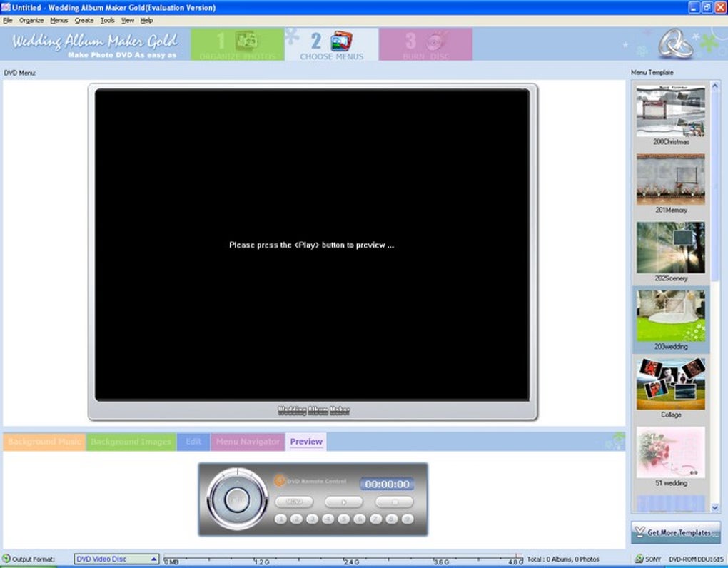The width and height of the screenshot is (728, 568).
Task: Click the application icon in title bar
Action: [6, 7]
